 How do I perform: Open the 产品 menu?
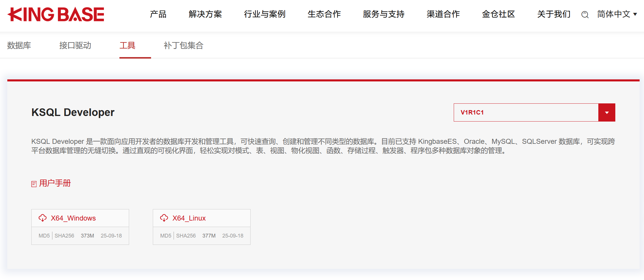pos(158,14)
